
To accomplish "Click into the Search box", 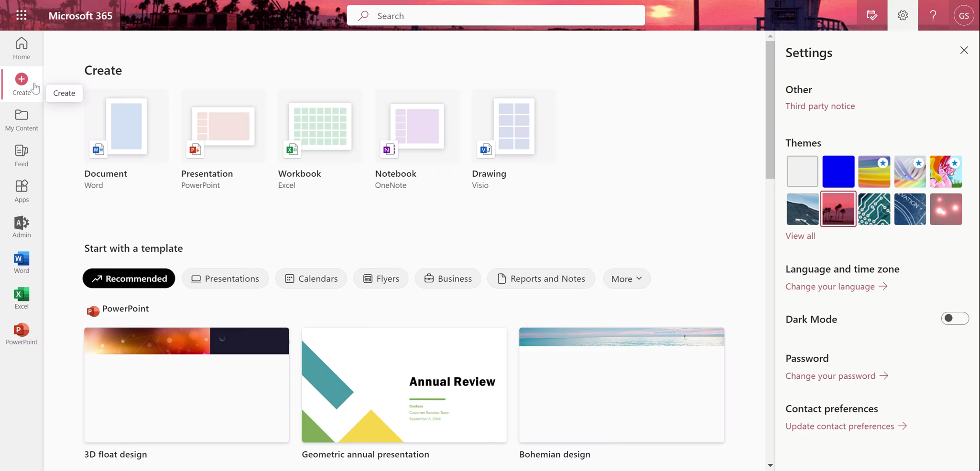I will (496, 16).
